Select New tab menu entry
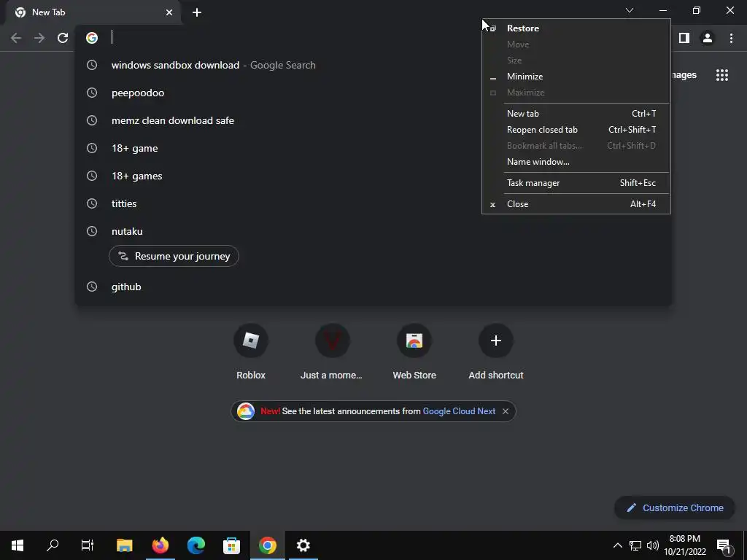The image size is (747, 560). [576, 113]
